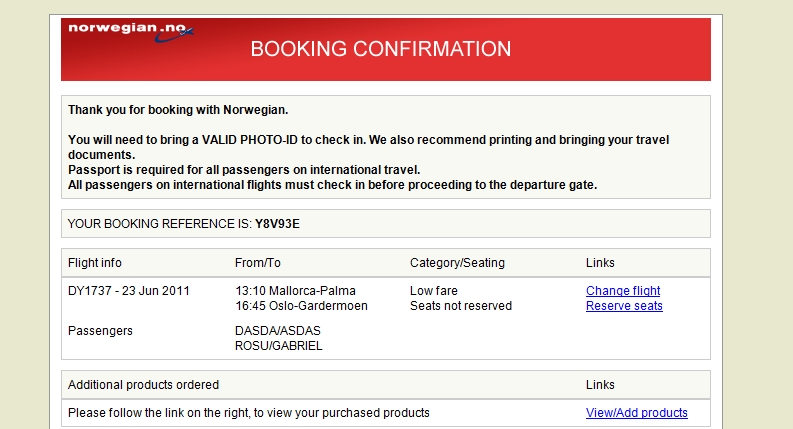Click the purchased products instruction text

click(x=249, y=413)
